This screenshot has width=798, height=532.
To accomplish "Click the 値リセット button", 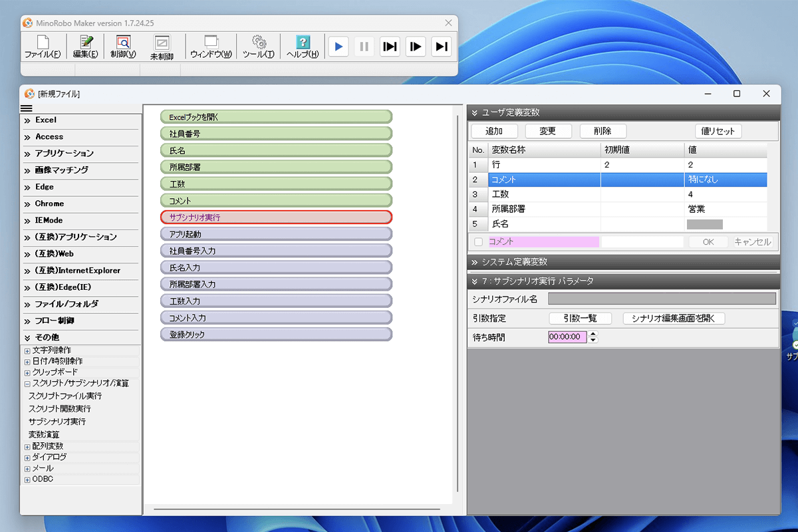I will point(718,131).
